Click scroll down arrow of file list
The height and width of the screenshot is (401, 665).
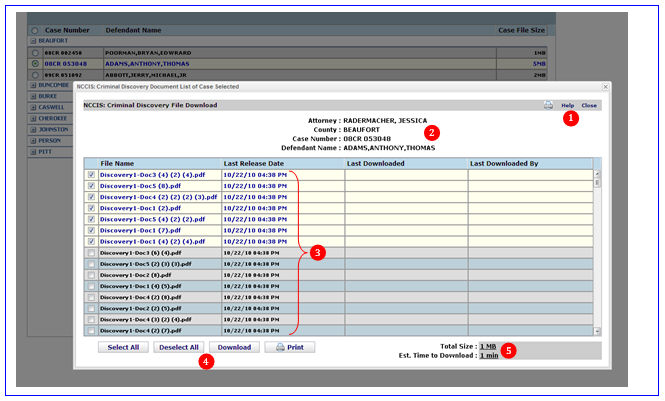pyautogui.click(x=597, y=331)
